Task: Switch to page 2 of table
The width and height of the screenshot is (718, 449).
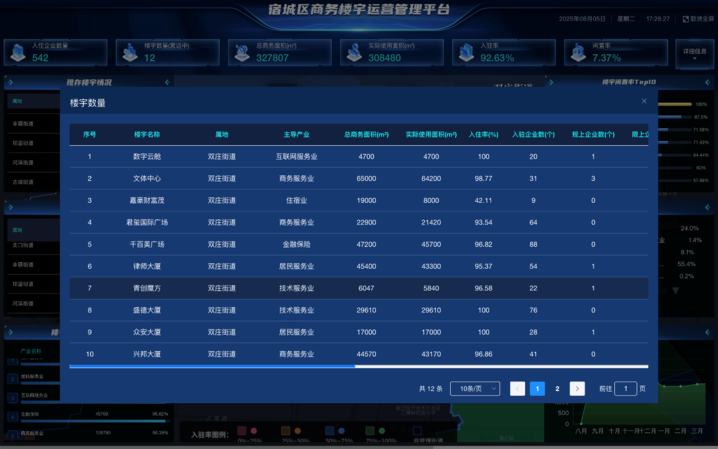Action: click(x=557, y=388)
